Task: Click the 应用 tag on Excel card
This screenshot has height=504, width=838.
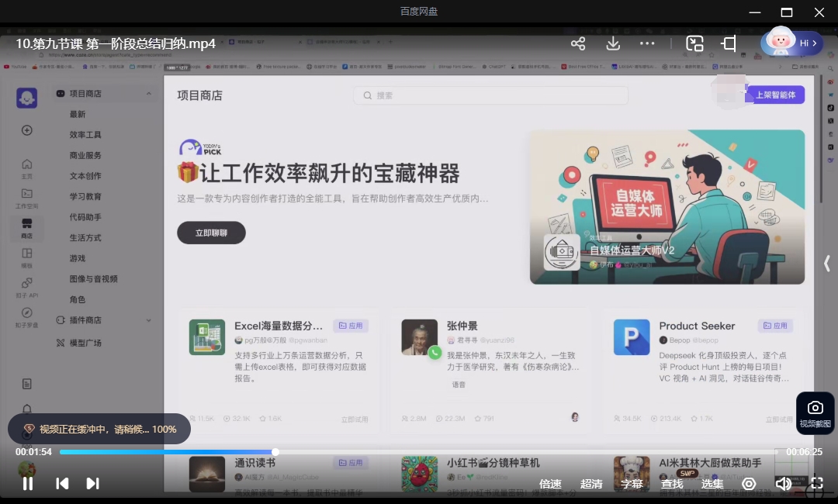Action: 351,326
